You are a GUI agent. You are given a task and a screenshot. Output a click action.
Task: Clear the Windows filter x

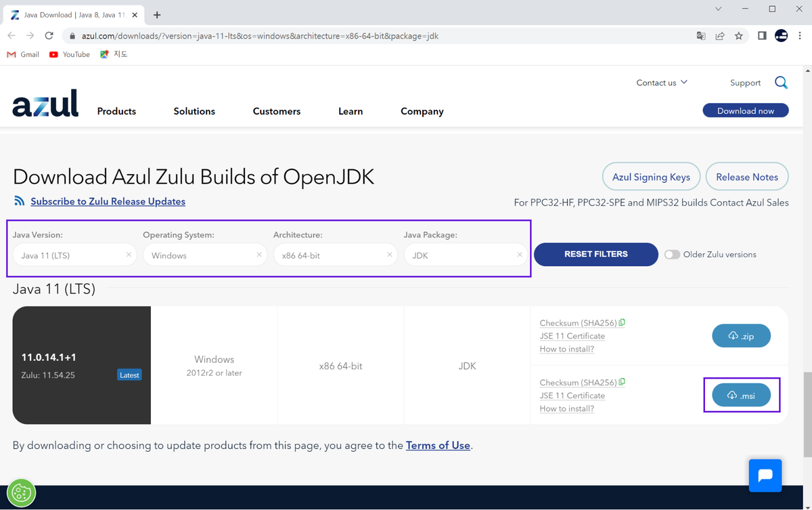click(259, 255)
